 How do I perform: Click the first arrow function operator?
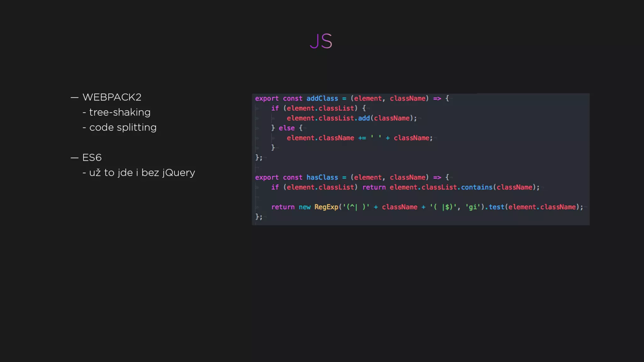[x=437, y=98]
